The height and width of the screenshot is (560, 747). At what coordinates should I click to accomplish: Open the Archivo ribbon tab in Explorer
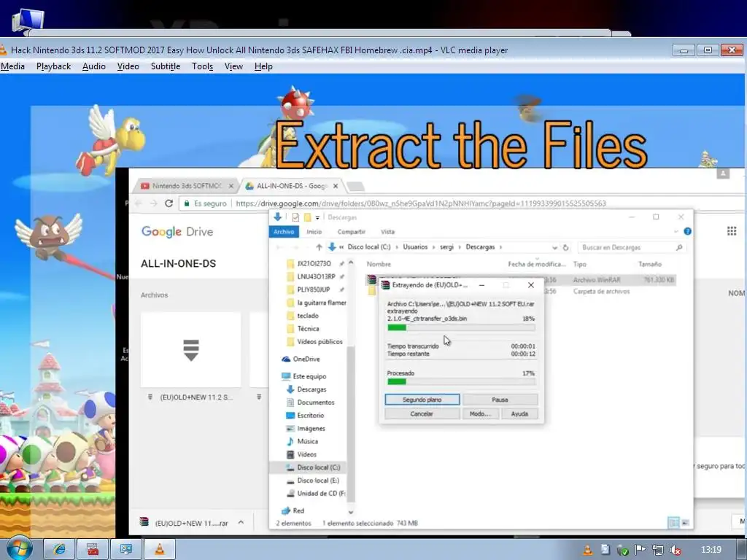pyautogui.click(x=284, y=232)
